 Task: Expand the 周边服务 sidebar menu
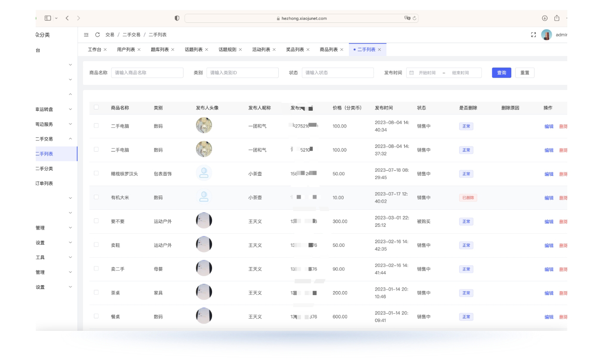pyautogui.click(x=71, y=124)
